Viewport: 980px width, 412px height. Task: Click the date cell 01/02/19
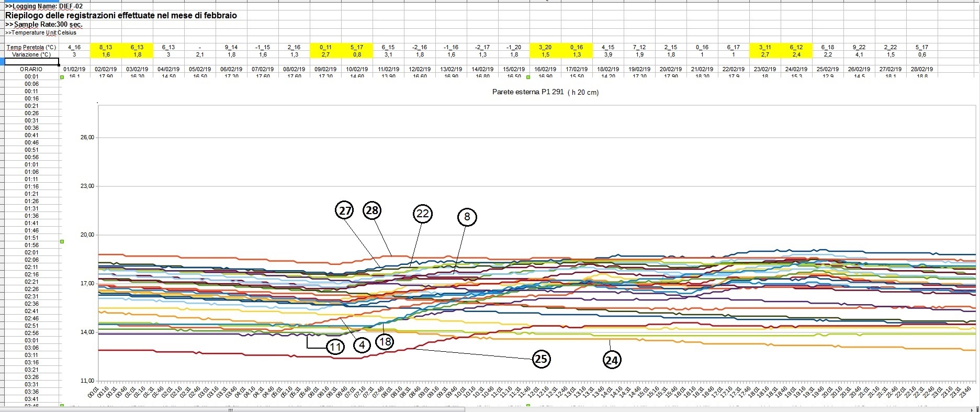pyautogui.click(x=74, y=69)
